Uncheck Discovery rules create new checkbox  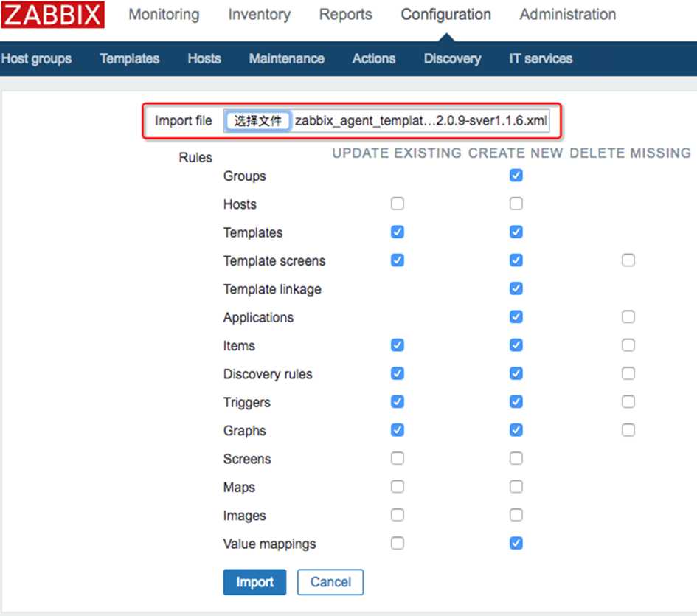tap(516, 373)
